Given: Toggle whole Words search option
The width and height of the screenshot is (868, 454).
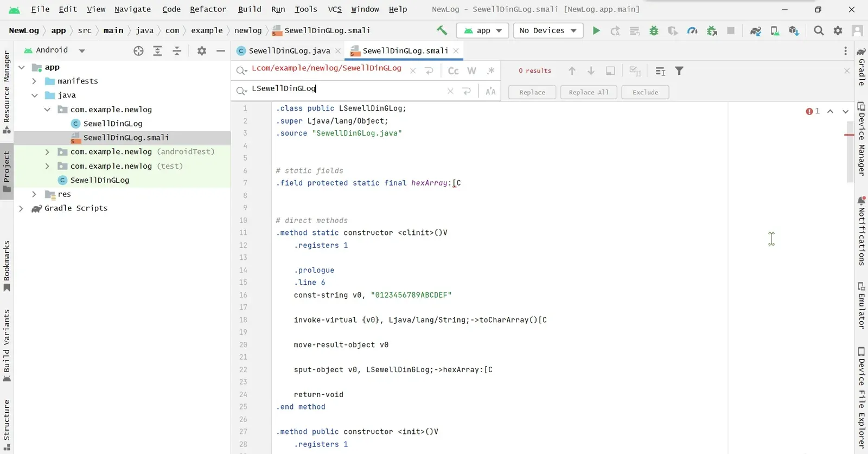Looking at the screenshot, I should click(x=472, y=71).
